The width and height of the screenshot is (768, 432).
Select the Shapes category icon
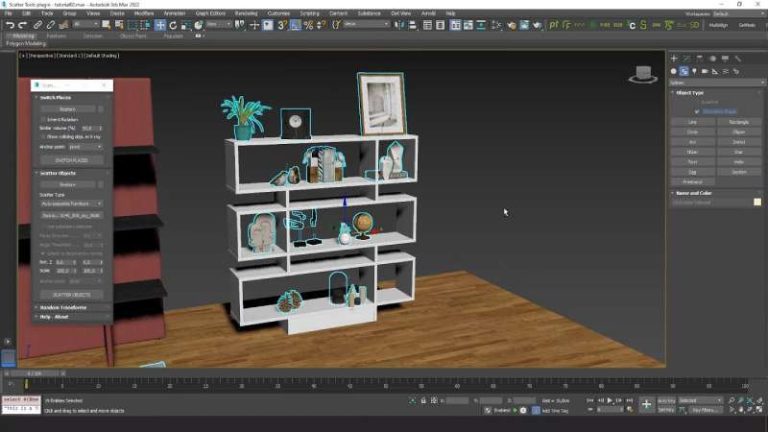684,71
